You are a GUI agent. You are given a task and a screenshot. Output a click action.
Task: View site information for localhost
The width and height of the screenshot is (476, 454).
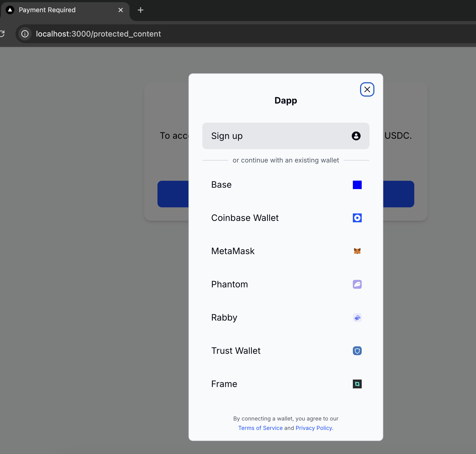tap(25, 34)
